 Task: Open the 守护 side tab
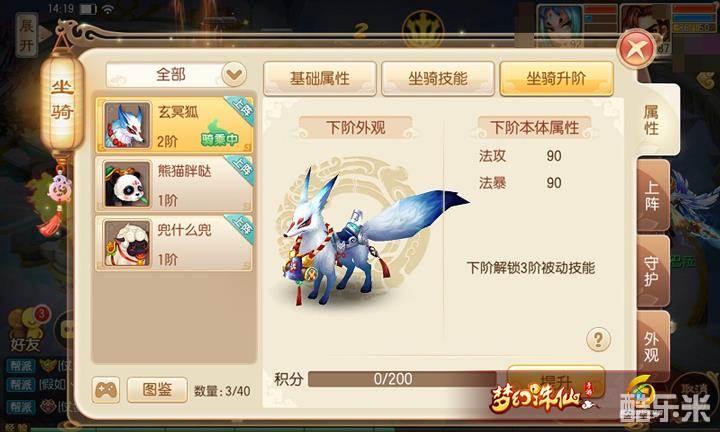click(653, 271)
